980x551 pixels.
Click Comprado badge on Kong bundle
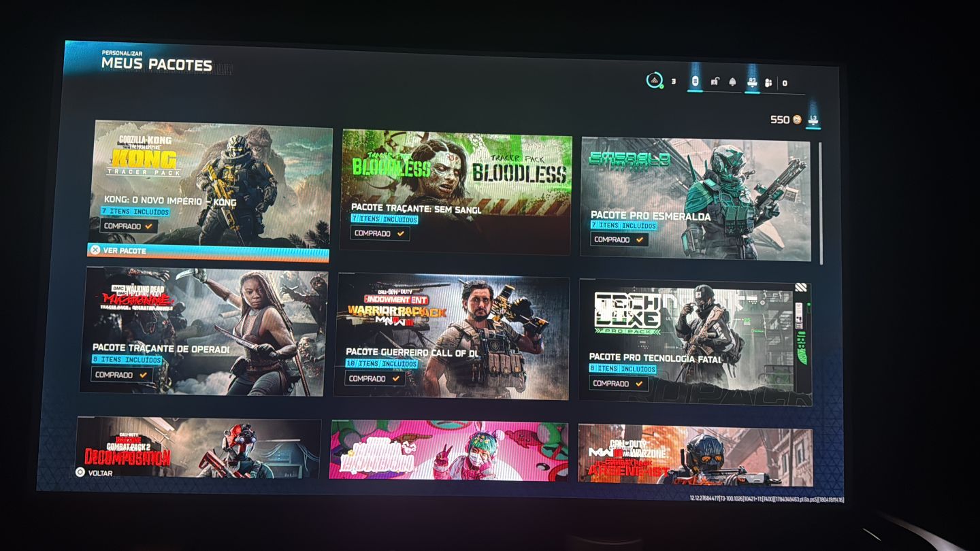point(129,226)
